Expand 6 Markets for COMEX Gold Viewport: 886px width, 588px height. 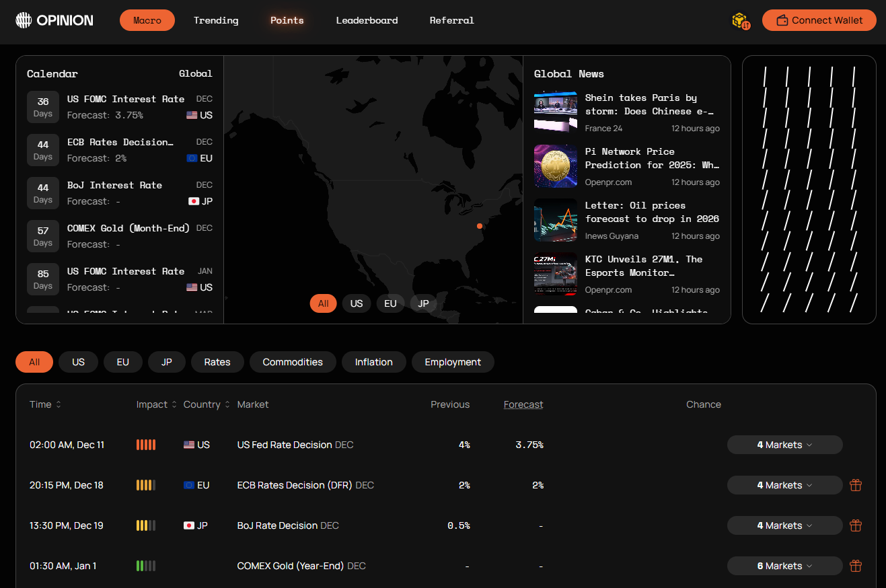(x=784, y=566)
